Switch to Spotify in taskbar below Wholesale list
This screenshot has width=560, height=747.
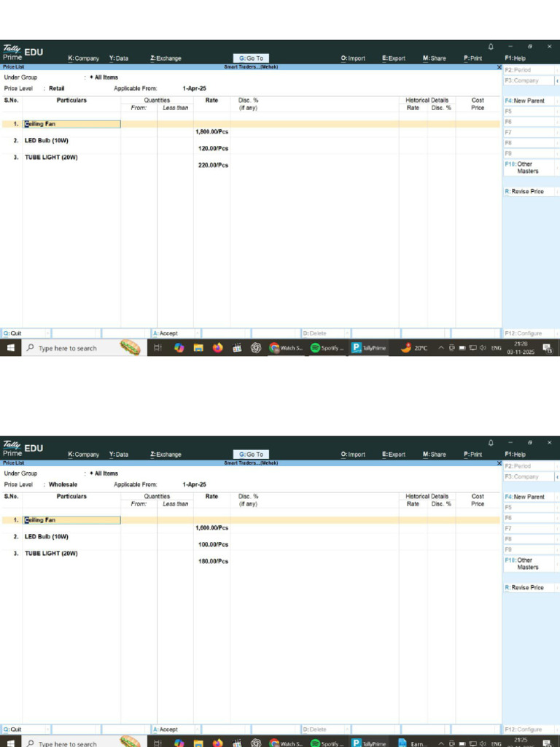[x=327, y=743]
